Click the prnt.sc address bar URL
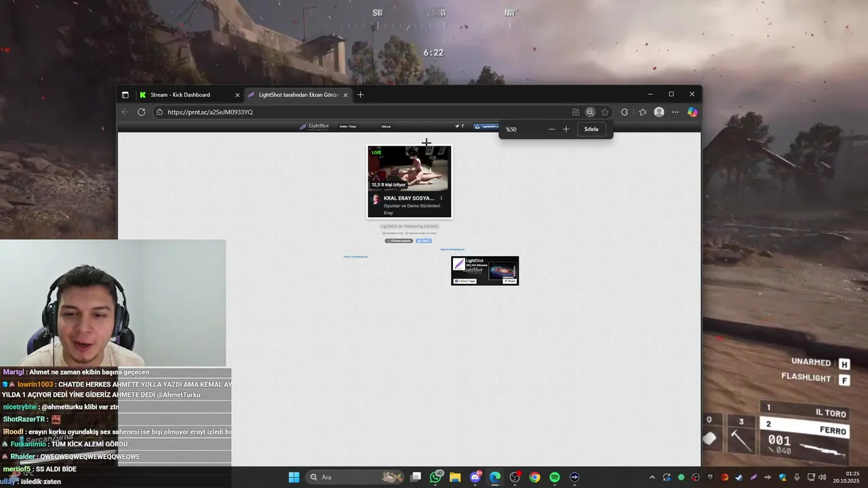Viewport: 868px width, 488px height. 210,112
